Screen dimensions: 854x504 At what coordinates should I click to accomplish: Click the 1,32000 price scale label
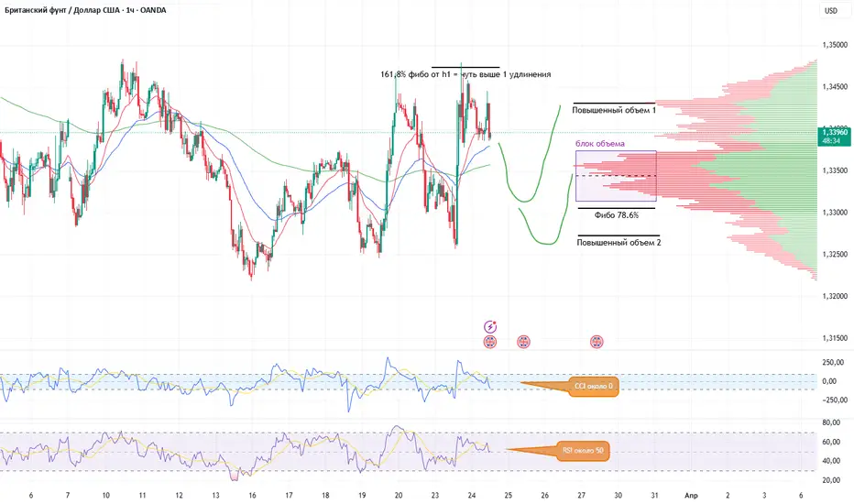tap(835, 296)
